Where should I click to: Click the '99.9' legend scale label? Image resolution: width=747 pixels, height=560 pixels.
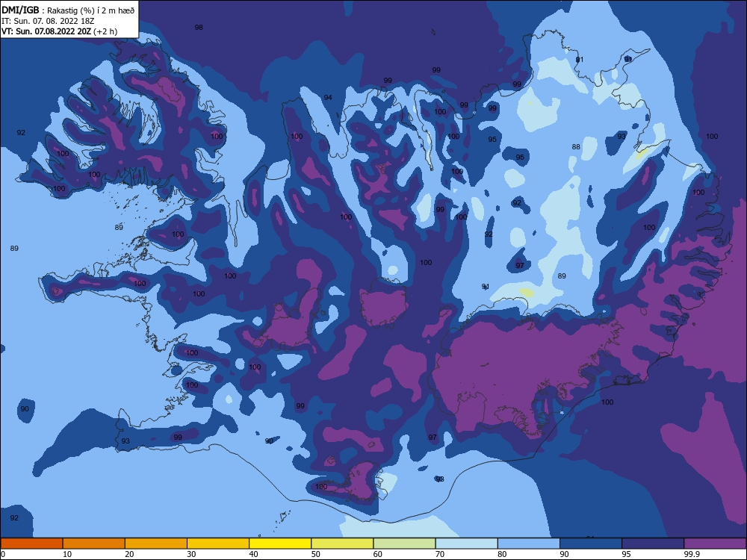pyautogui.click(x=691, y=554)
